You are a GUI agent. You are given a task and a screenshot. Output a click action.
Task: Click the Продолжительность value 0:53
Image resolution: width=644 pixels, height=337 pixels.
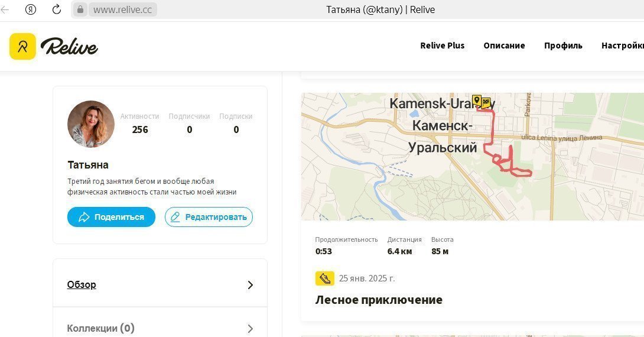click(324, 251)
